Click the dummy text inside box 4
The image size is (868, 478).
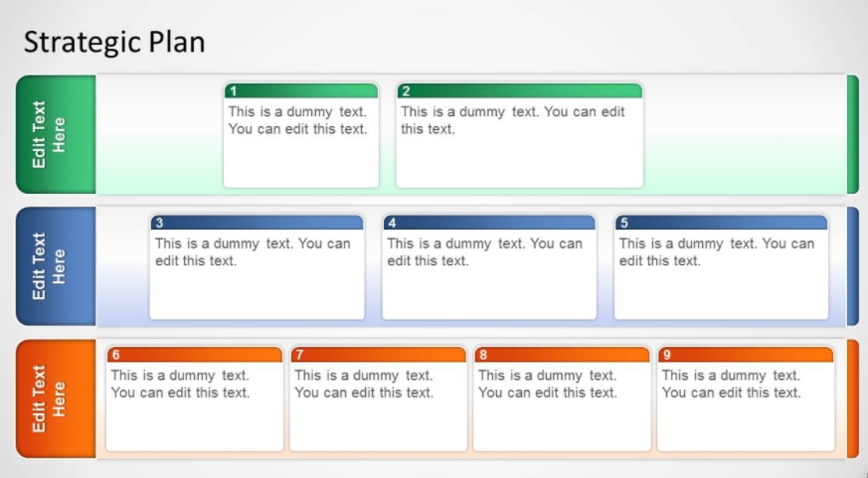coord(484,252)
